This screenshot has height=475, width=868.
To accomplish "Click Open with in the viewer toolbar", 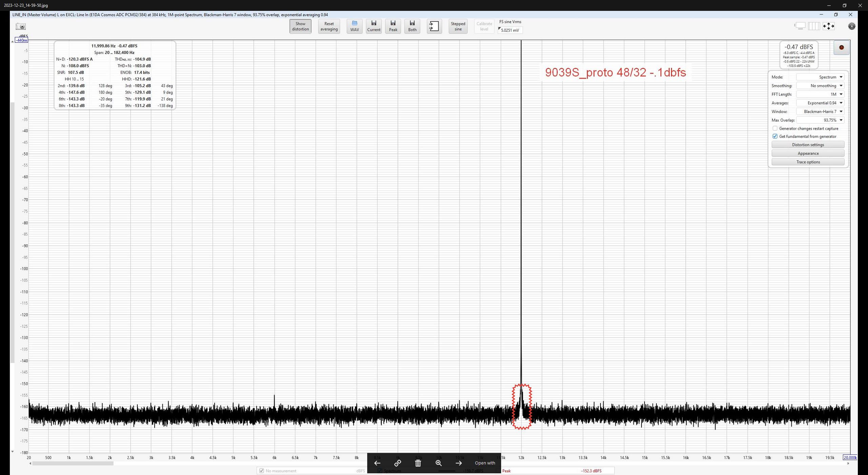I will (485, 463).
